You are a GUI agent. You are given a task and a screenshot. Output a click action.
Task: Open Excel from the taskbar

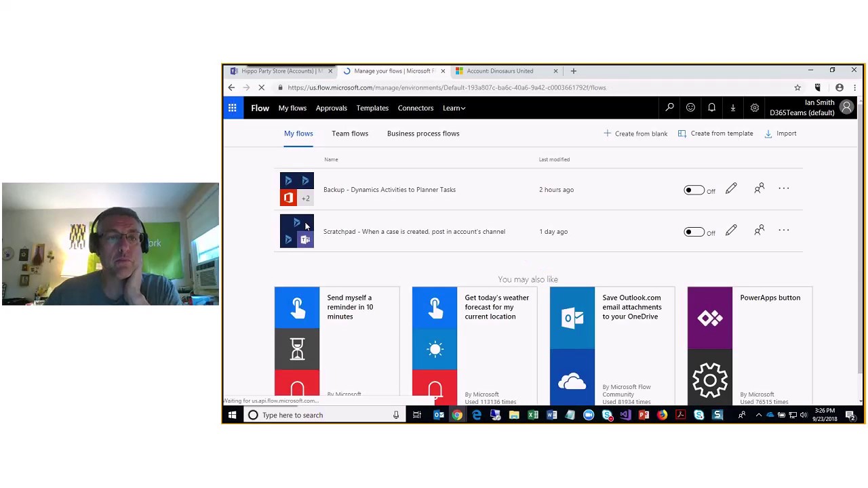click(533, 415)
